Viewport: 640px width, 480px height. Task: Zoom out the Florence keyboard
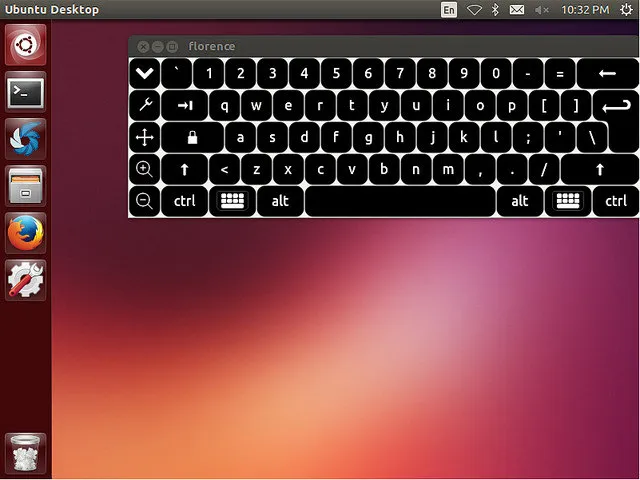coord(144,201)
